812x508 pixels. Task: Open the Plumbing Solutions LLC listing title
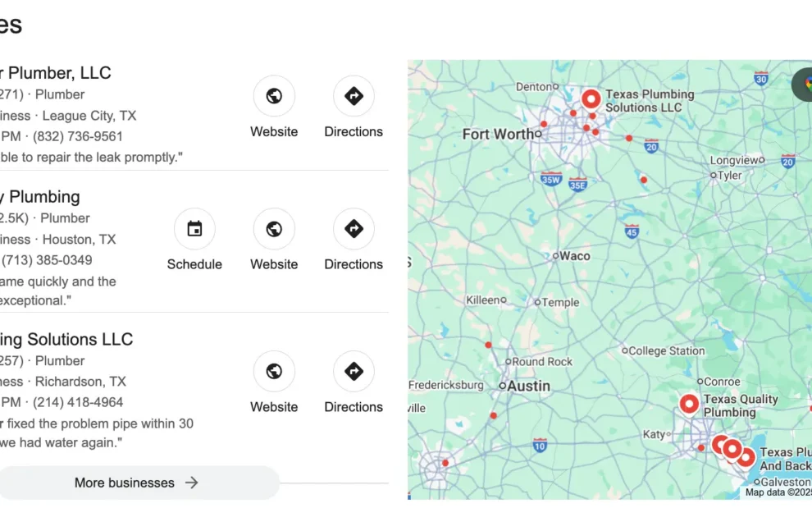tap(66, 339)
